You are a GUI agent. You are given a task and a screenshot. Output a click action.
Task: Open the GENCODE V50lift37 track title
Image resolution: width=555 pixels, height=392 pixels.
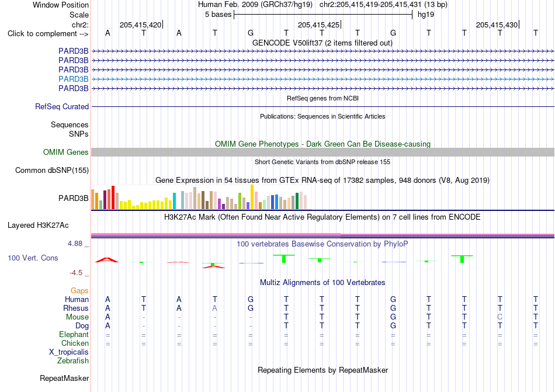322,43
